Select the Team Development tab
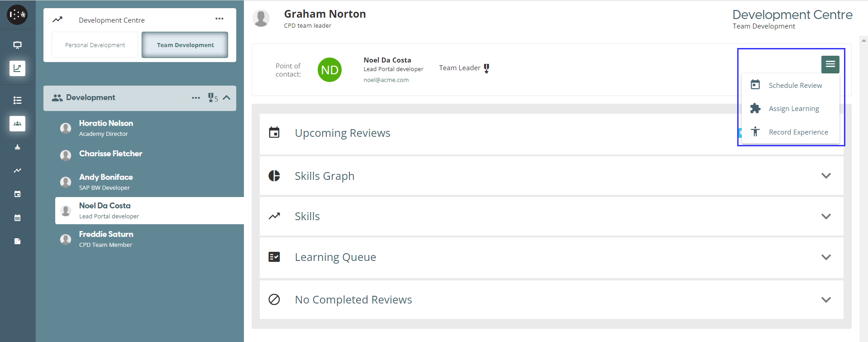868x342 pixels. (x=185, y=45)
